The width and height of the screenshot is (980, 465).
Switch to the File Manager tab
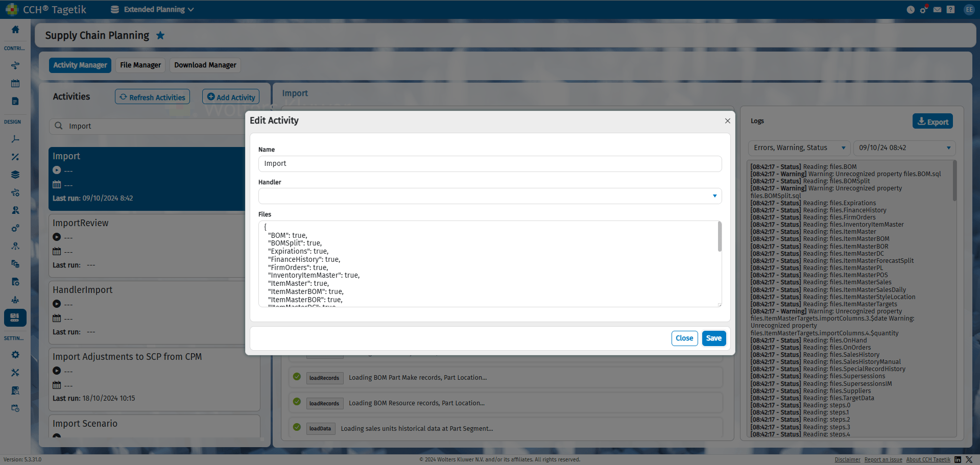[x=140, y=65]
